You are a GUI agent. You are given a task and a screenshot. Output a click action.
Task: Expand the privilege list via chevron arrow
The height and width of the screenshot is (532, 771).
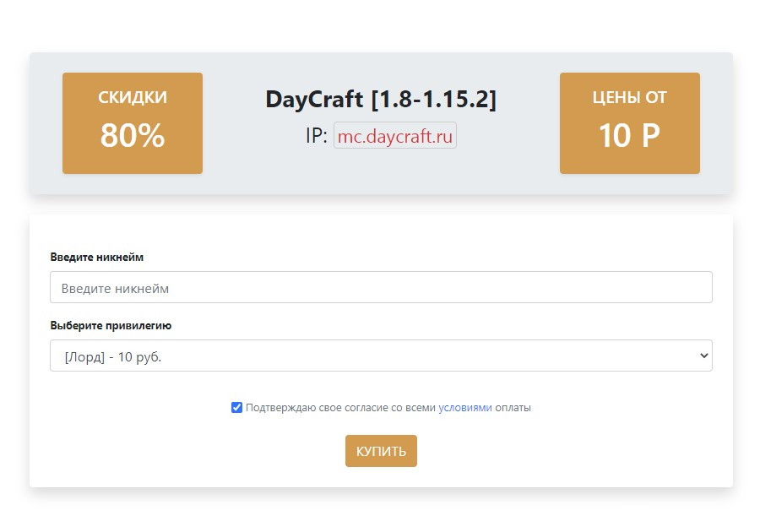pyautogui.click(x=703, y=356)
